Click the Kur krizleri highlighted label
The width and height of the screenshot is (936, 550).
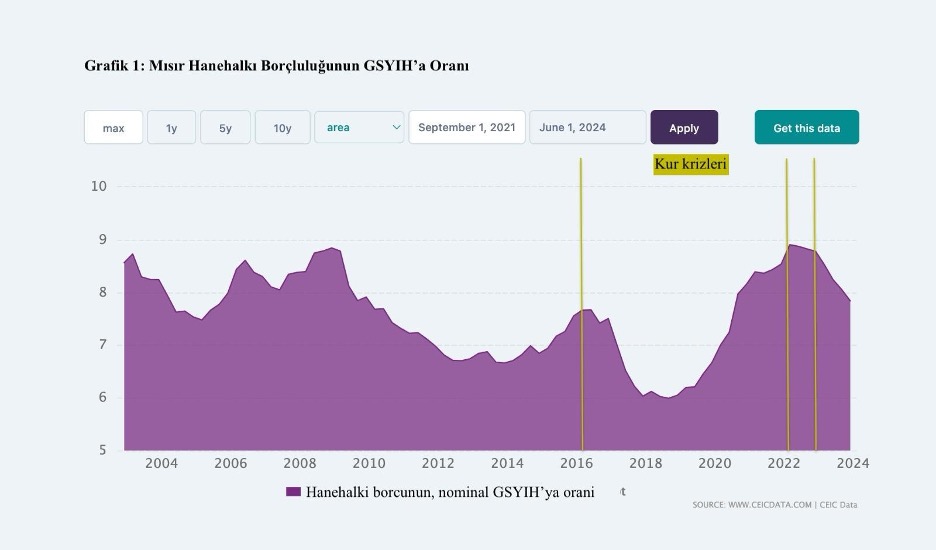(691, 164)
